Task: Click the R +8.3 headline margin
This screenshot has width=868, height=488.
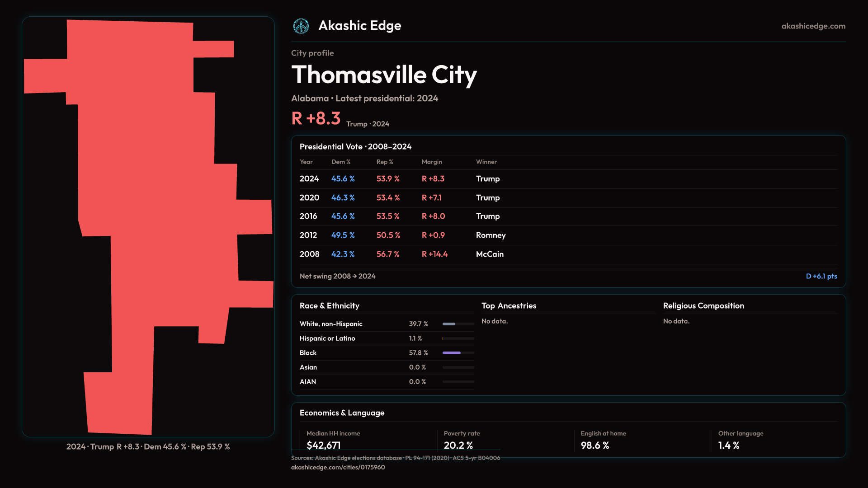Action: 316,118
